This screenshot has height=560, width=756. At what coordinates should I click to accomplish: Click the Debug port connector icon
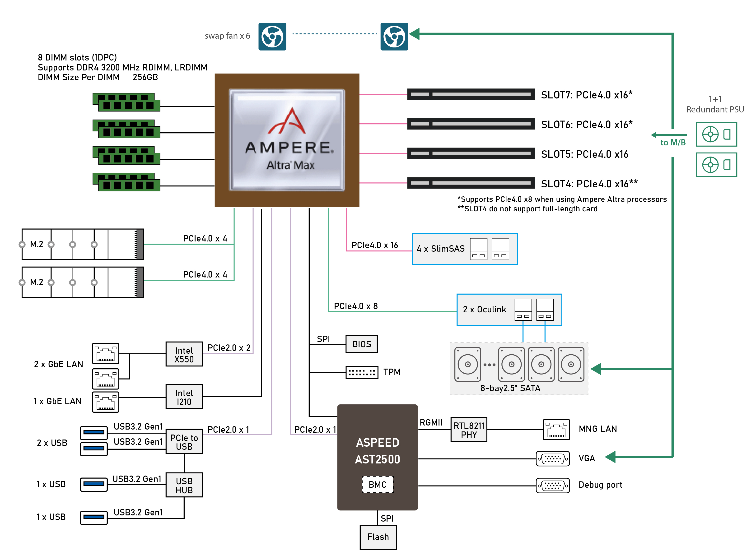(x=553, y=485)
